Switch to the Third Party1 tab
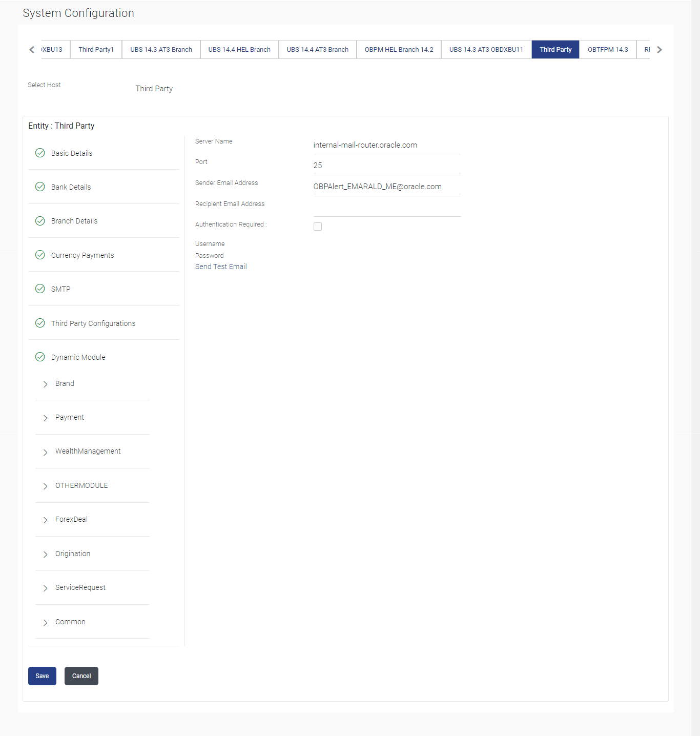Image resolution: width=700 pixels, height=736 pixels. pos(96,50)
